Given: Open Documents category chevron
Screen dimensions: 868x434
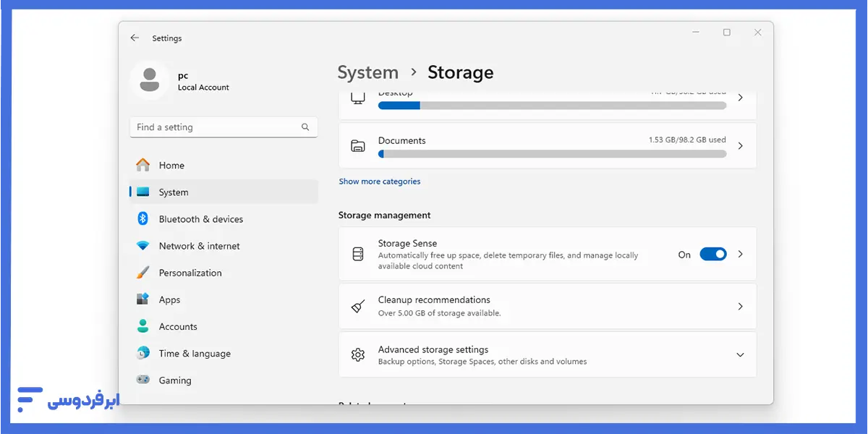Looking at the screenshot, I should coord(740,146).
